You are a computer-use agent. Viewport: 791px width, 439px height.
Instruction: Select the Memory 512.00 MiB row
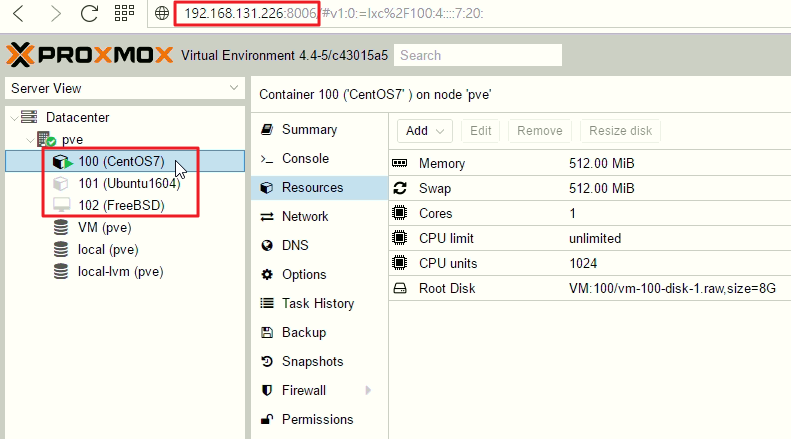tap(590, 163)
